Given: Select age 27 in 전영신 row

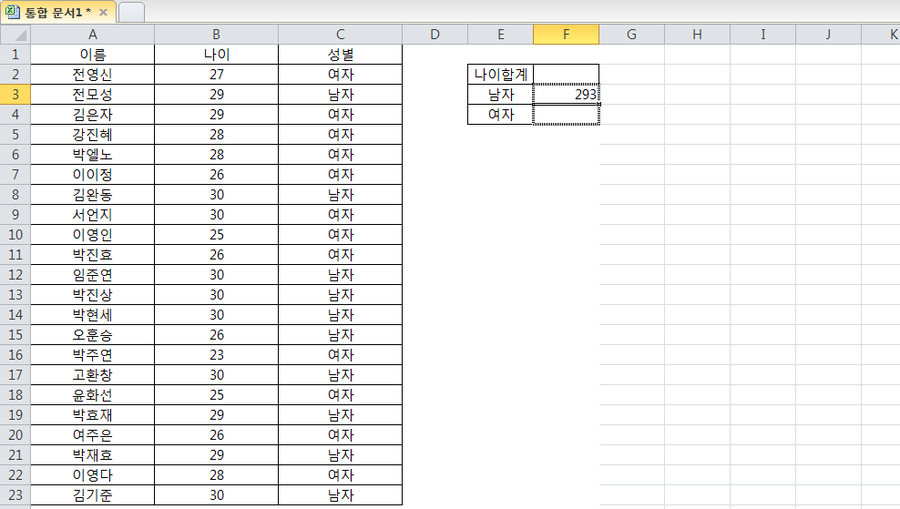Looking at the screenshot, I should 216,75.
